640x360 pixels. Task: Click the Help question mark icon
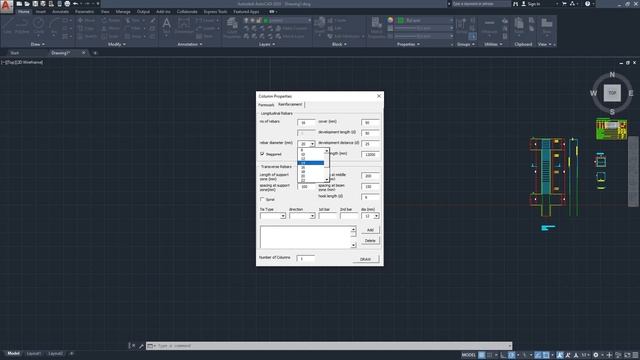[587, 4]
